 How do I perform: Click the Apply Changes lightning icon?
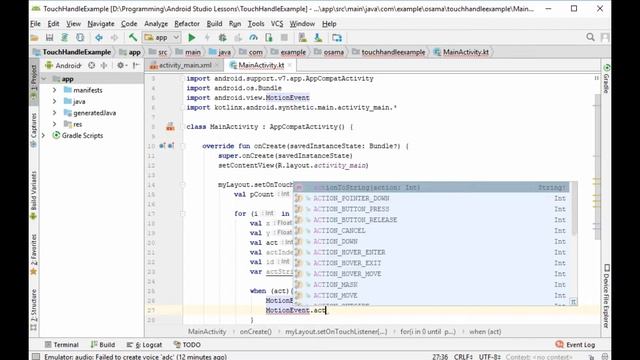[207, 38]
